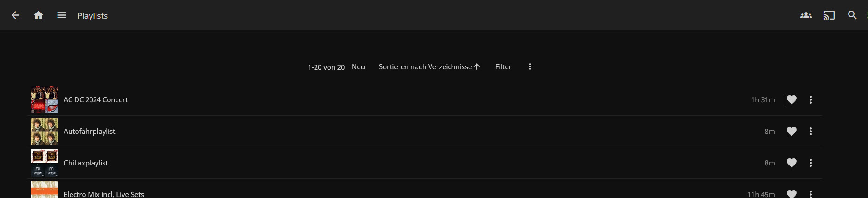Create a new playlist with Neu
Image resolution: width=868 pixels, height=198 pixels.
[x=358, y=67]
